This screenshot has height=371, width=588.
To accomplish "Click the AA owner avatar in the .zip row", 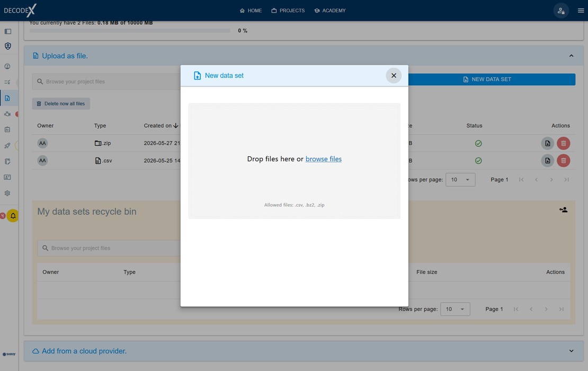I will [x=42, y=143].
